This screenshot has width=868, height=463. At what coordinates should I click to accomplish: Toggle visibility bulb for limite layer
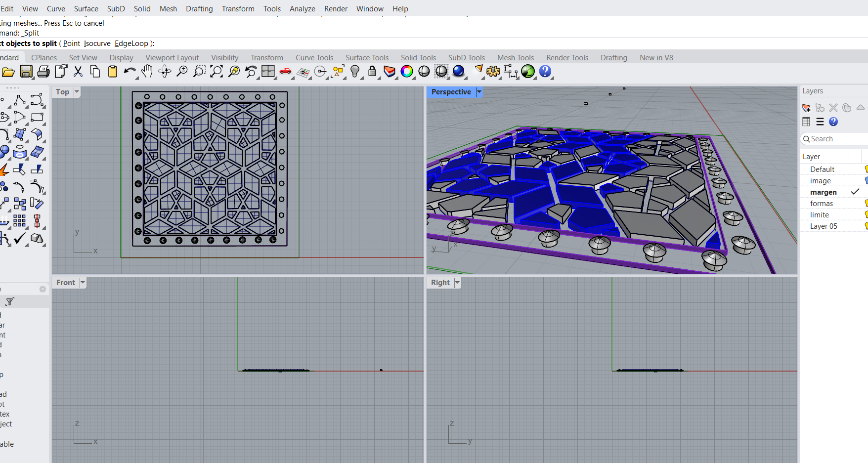tap(866, 215)
